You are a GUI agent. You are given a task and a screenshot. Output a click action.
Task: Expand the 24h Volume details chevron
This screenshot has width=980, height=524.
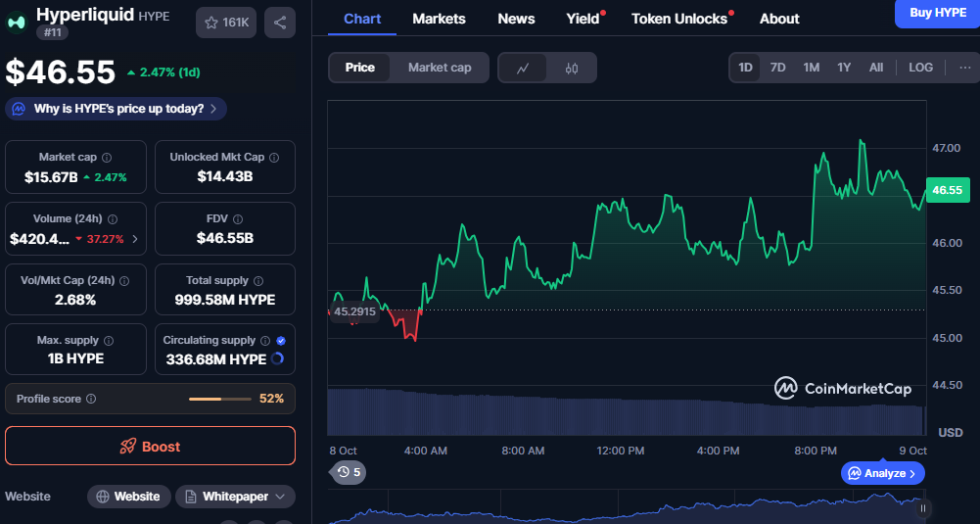pyautogui.click(x=134, y=239)
